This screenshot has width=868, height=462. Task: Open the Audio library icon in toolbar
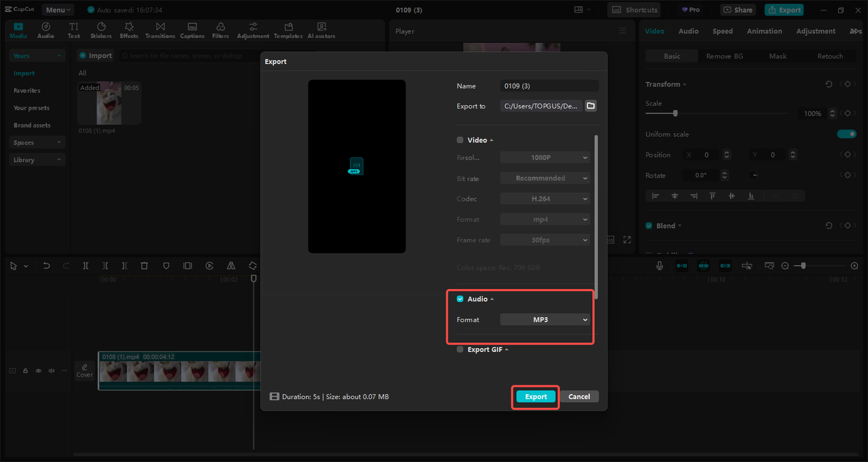pyautogui.click(x=45, y=30)
